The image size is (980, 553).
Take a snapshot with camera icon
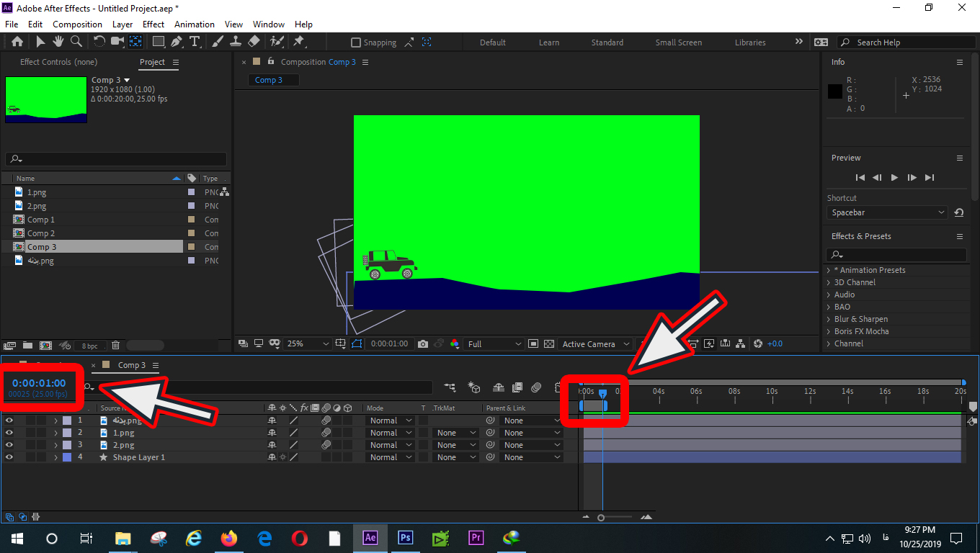(423, 344)
